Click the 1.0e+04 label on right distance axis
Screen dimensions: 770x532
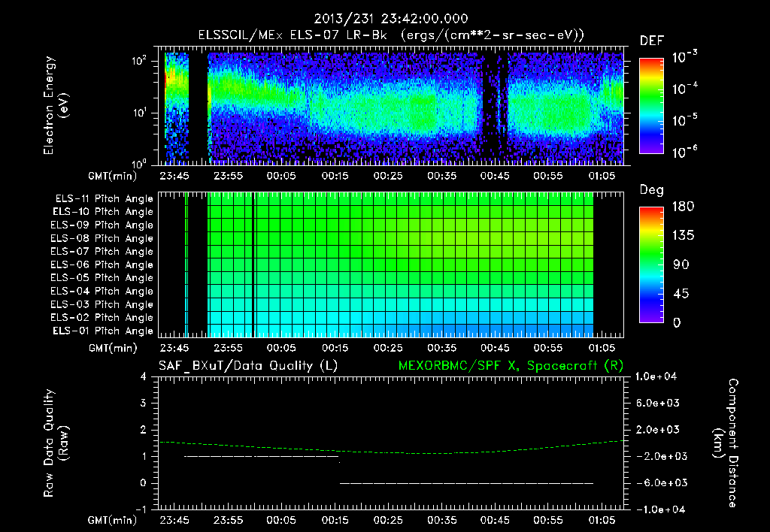[x=656, y=376]
